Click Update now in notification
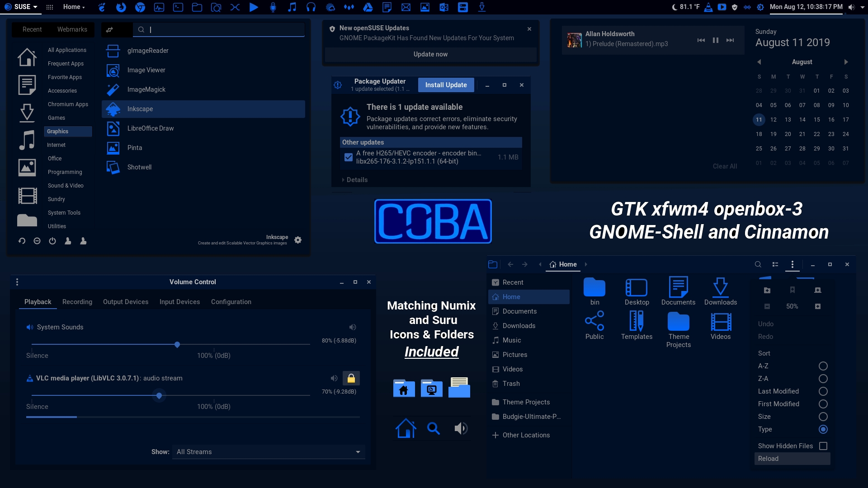The width and height of the screenshot is (868, 488). [x=430, y=54]
